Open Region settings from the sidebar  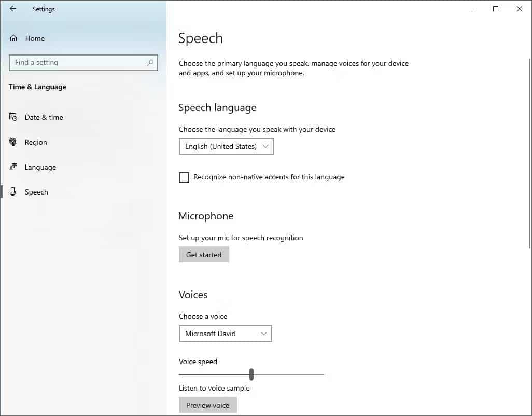click(x=36, y=142)
